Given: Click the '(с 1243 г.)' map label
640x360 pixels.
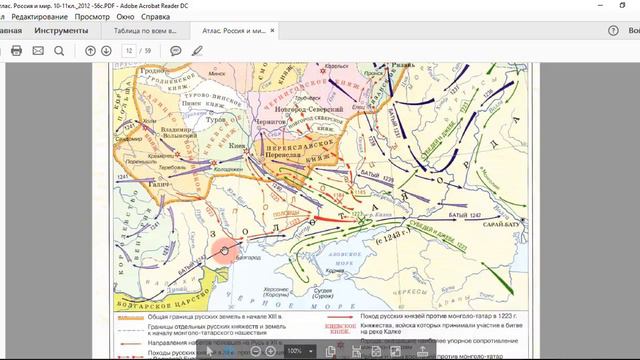Looking at the screenshot, I should pyautogui.click(x=393, y=237).
